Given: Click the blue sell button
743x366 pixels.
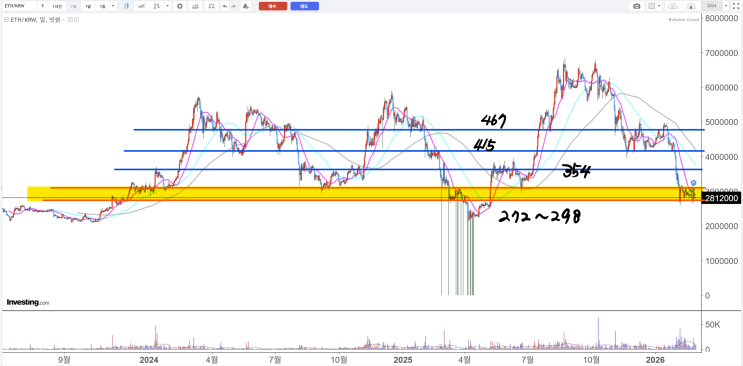Looking at the screenshot, I should click(305, 6).
